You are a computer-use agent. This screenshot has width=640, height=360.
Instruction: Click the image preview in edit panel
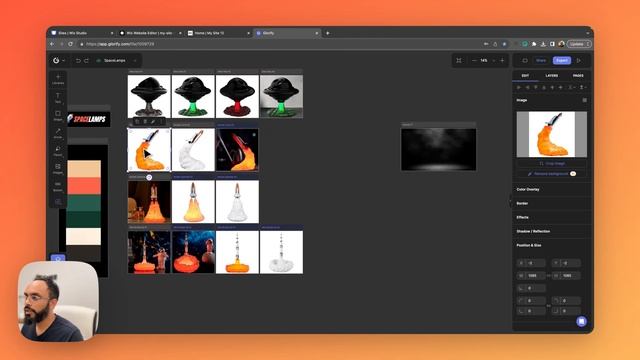pyautogui.click(x=552, y=134)
